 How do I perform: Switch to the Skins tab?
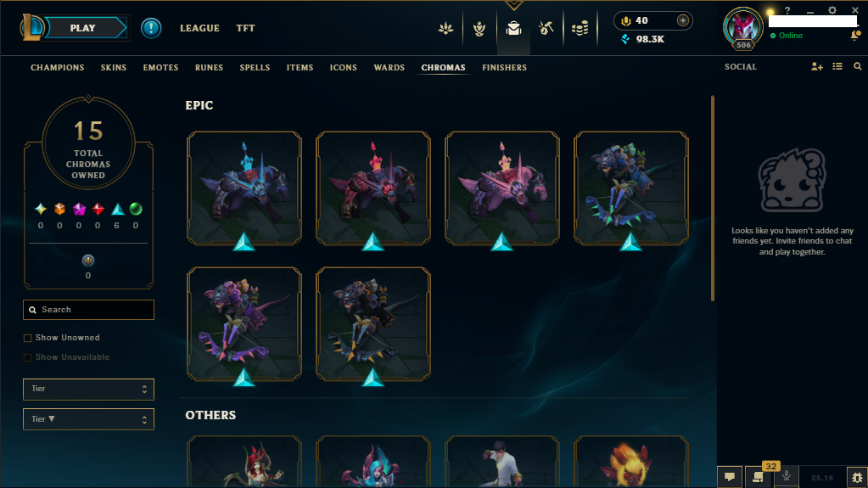[x=114, y=68]
